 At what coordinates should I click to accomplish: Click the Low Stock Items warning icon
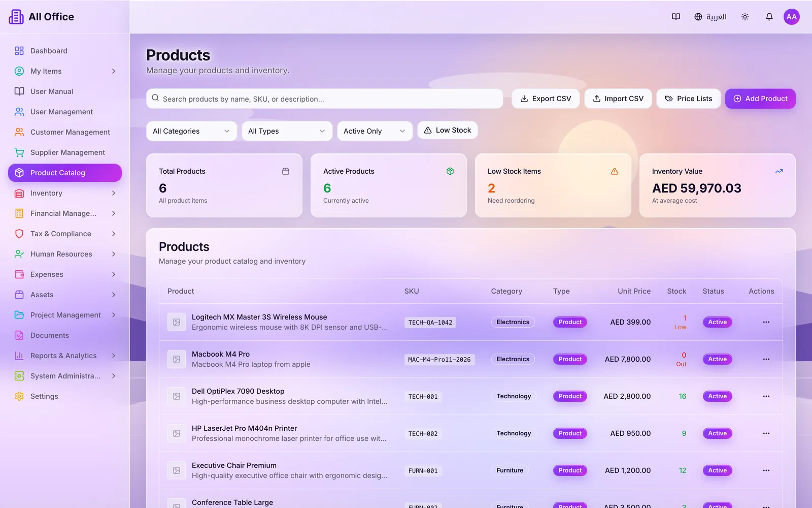(615, 171)
